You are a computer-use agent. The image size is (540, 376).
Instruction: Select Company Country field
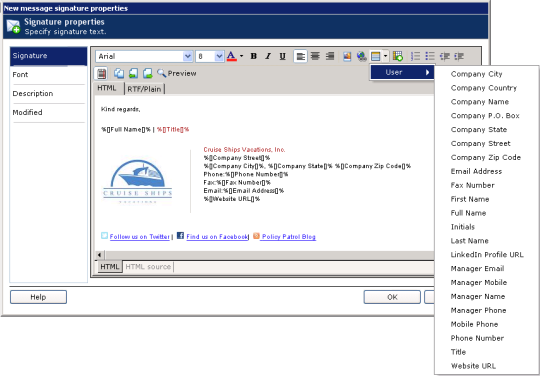[x=484, y=88]
